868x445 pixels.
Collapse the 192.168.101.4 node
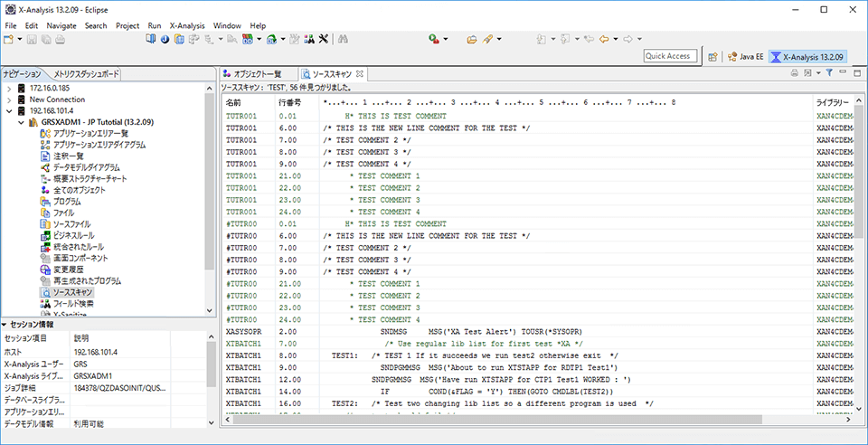tap(9, 110)
